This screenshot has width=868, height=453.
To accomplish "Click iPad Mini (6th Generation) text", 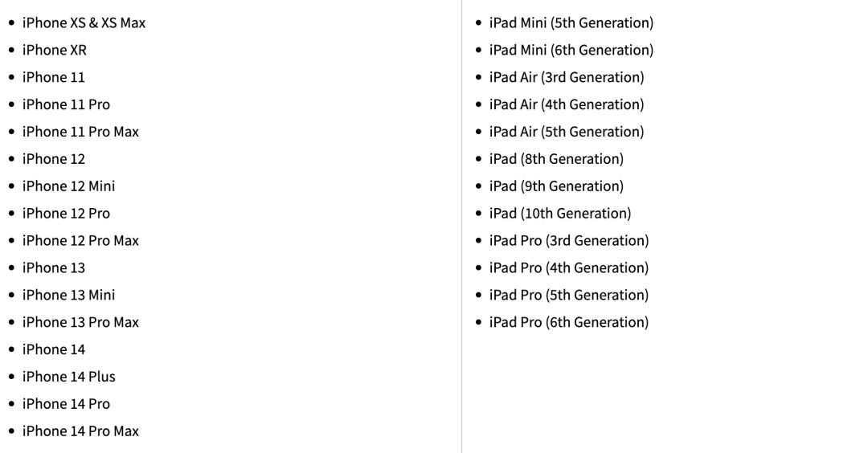I will click(571, 50).
